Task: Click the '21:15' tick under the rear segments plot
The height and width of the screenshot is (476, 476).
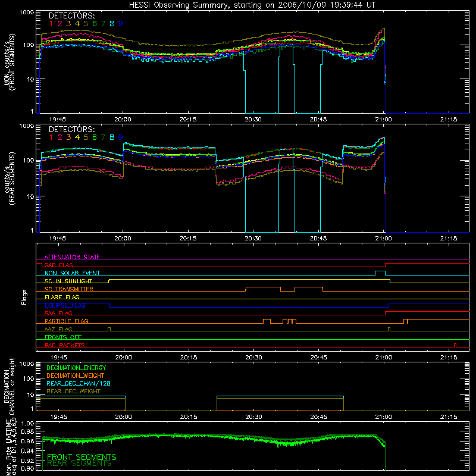Action: tap(449, 239)
